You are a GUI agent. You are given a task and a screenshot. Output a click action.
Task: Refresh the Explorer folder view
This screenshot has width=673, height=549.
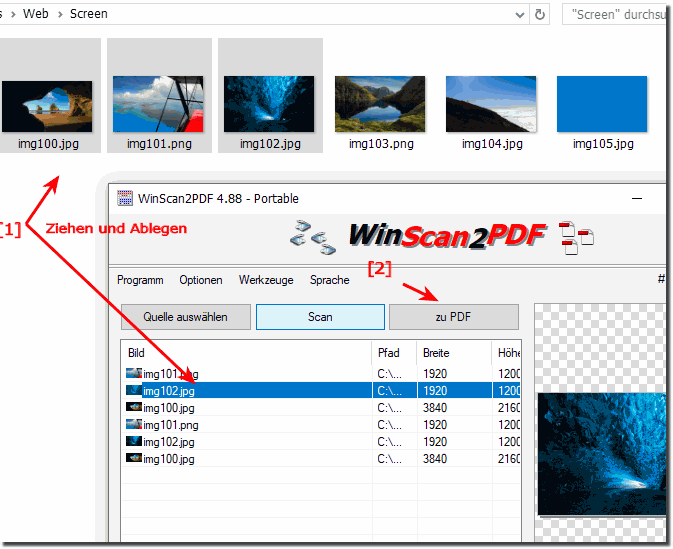tap(540, 15)
